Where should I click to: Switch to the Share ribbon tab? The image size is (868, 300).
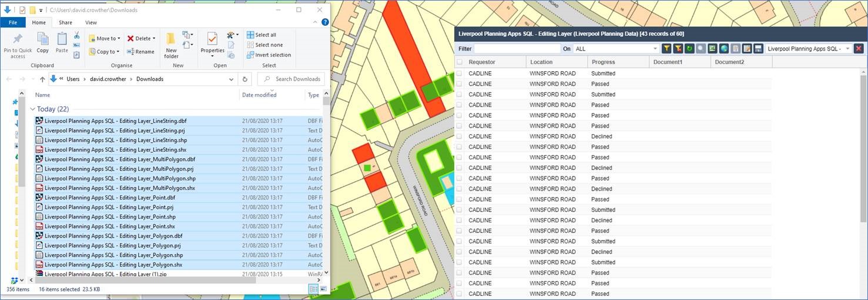65,22
